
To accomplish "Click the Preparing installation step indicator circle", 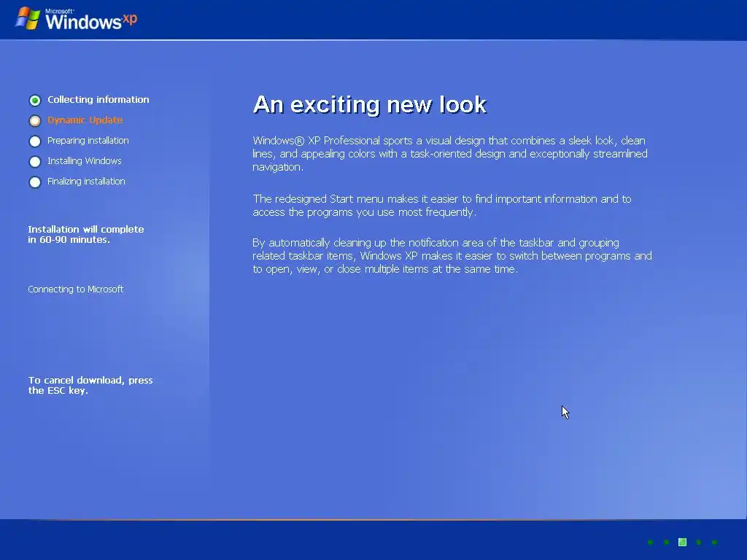I will [x=35, y=141].
